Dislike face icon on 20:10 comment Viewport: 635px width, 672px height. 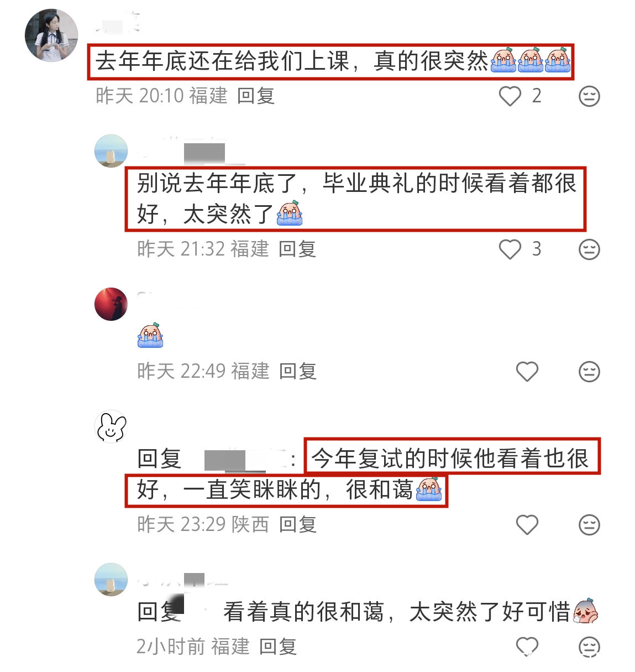(589, 96)
